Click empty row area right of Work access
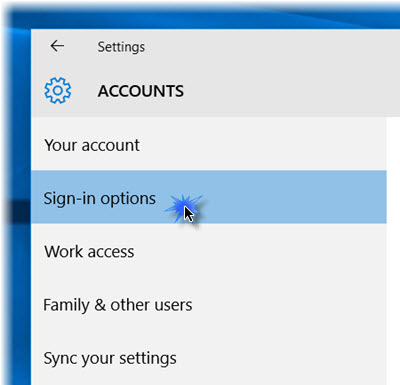400x385 pixels. (260, 251)
